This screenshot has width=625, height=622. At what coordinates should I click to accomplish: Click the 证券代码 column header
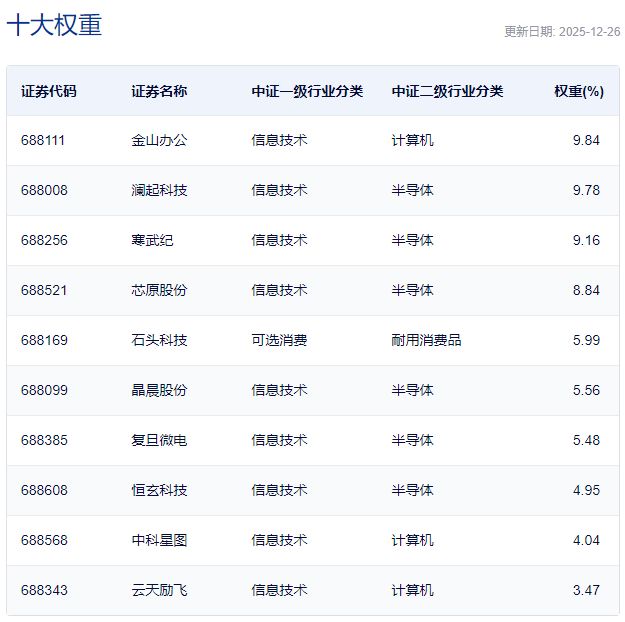(x=48, y=91)
